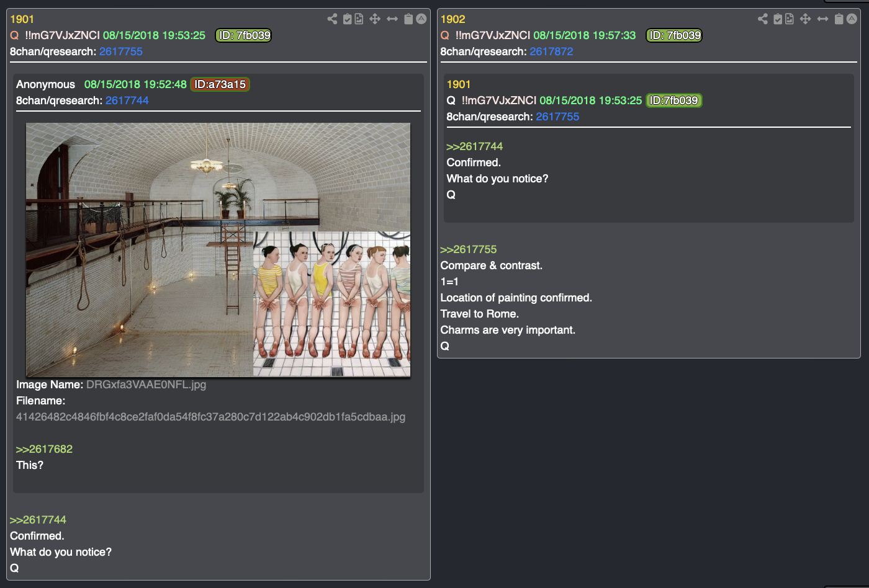Screen dimensions: 869x588
Task: Click the clipboard-check icon on post 1901
Action: (348, 19)
